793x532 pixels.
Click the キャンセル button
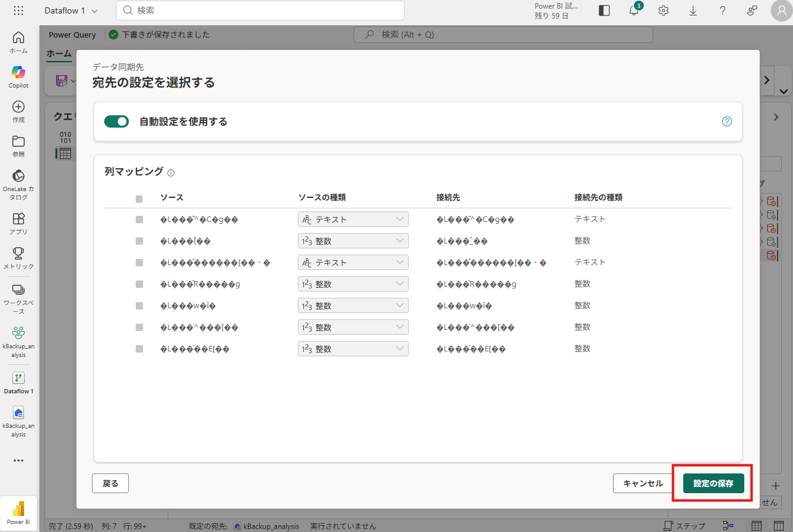[x=643, y=483]
